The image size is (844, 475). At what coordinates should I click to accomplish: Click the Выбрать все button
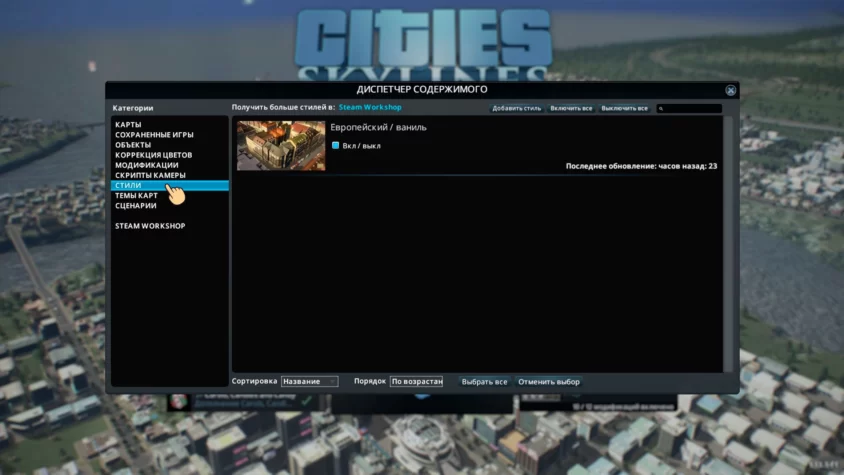[x=484, y=382]
